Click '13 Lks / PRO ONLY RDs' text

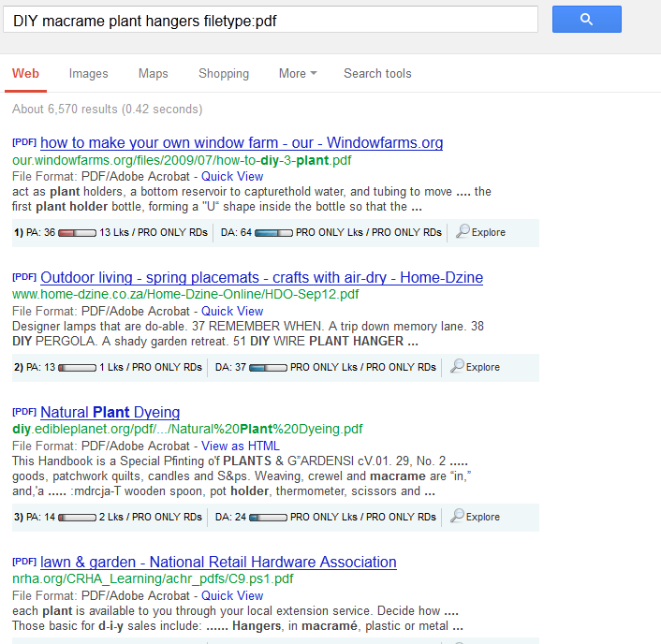click(x=154, y=232)
